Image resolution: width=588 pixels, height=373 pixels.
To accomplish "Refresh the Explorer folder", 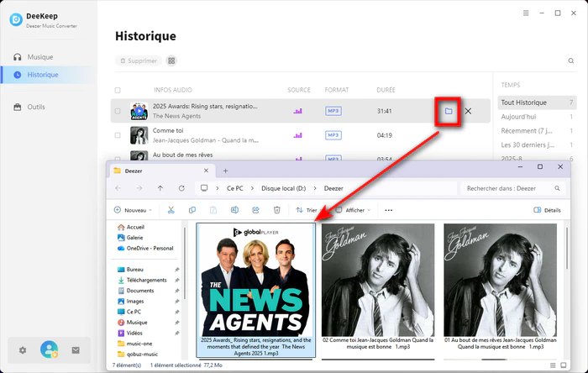I will tap(181, 188).
